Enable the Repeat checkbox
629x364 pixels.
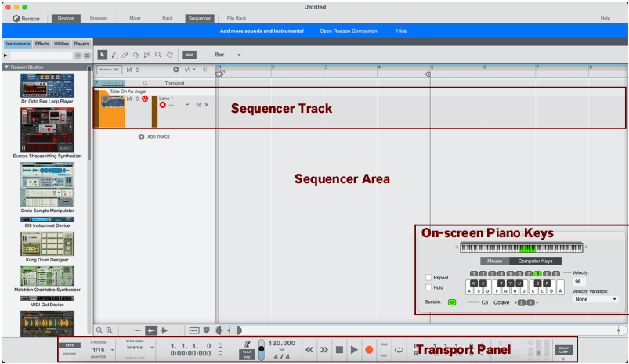(428, 277)
